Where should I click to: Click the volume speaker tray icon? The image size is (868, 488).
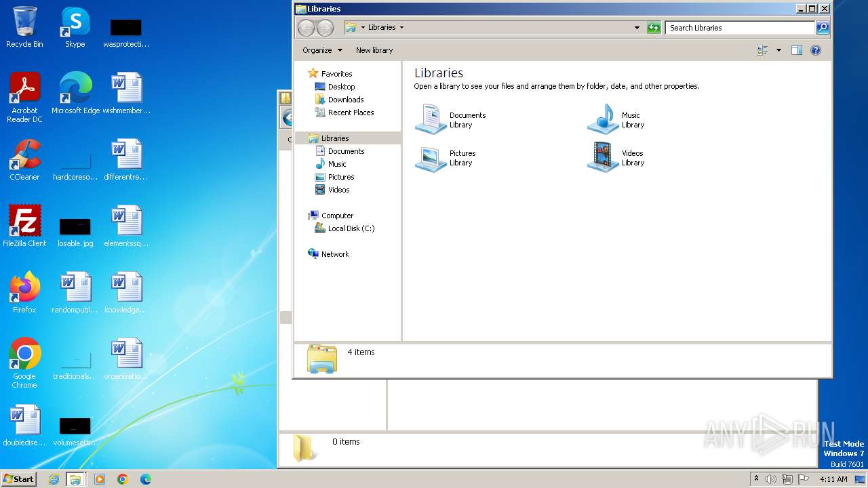[771, 479]
